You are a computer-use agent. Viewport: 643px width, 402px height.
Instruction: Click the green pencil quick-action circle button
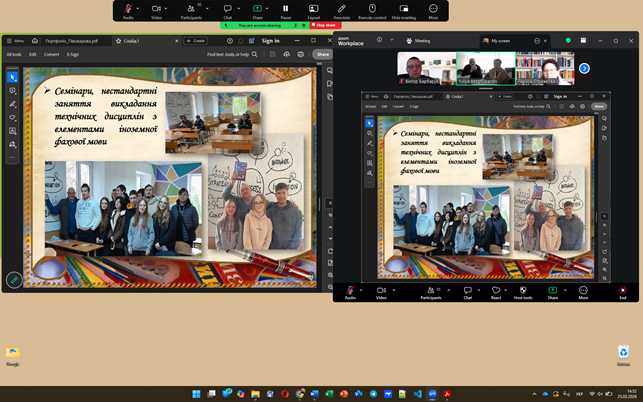tap(14, 280)
